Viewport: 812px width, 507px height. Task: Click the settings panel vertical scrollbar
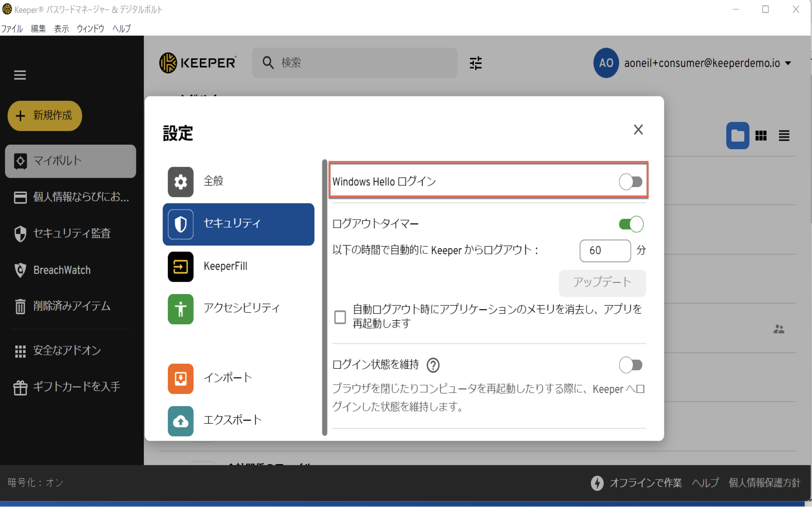pyautogui.click(x=324, y=298)
